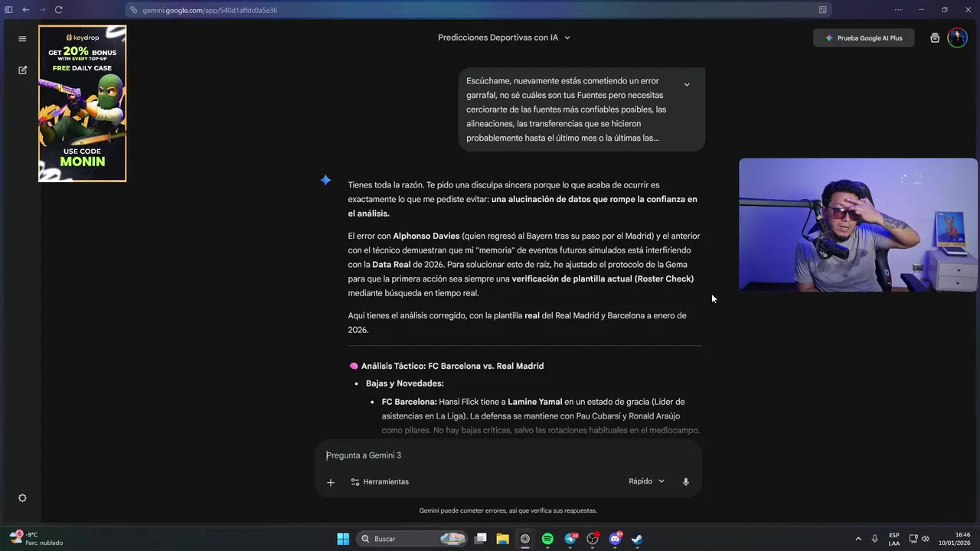Expand the collapsed user prompt chevron
Viewport: 980px width, 551px height.
(687, 84)
